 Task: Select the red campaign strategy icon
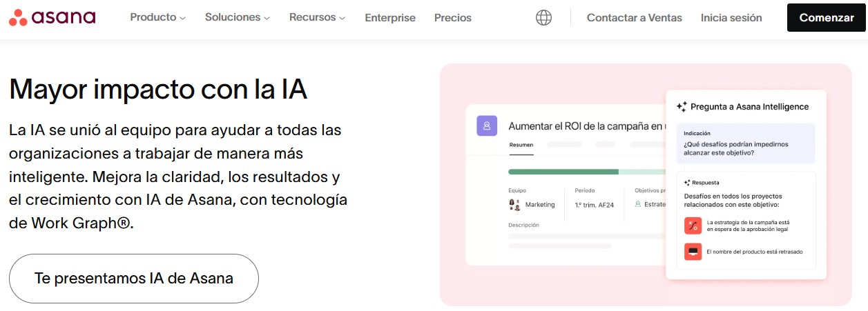[x=693, y=225]
